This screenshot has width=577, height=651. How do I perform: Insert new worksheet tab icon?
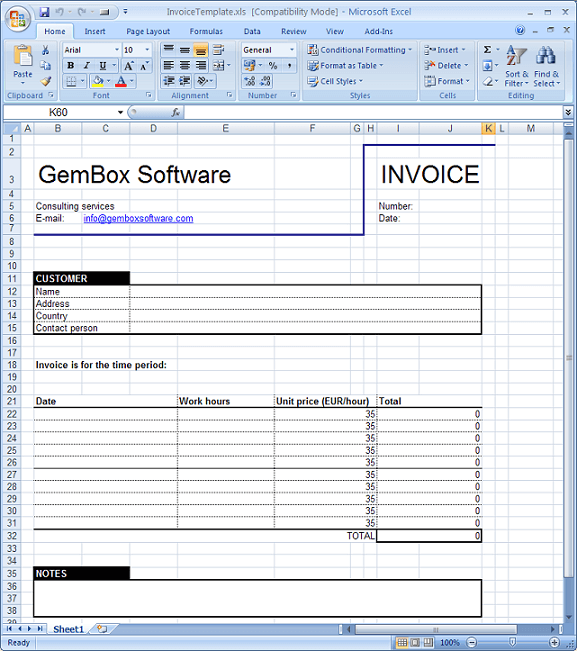pyautogui.click(x=102, y=629)
